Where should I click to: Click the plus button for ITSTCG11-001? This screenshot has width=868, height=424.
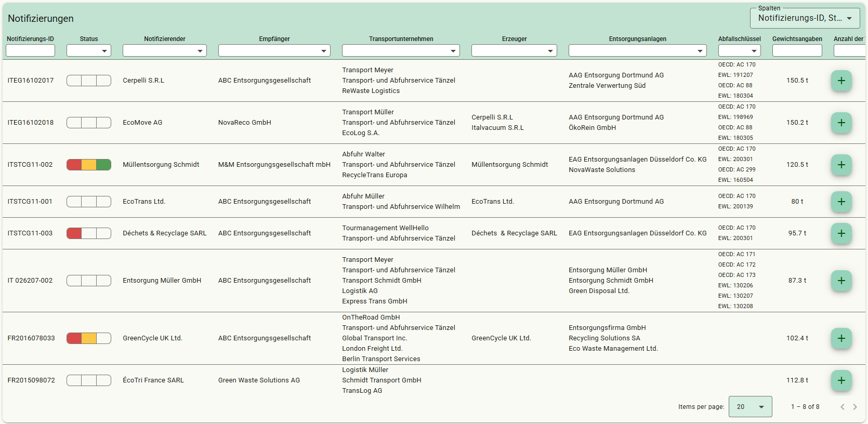(x=841, y=202)
